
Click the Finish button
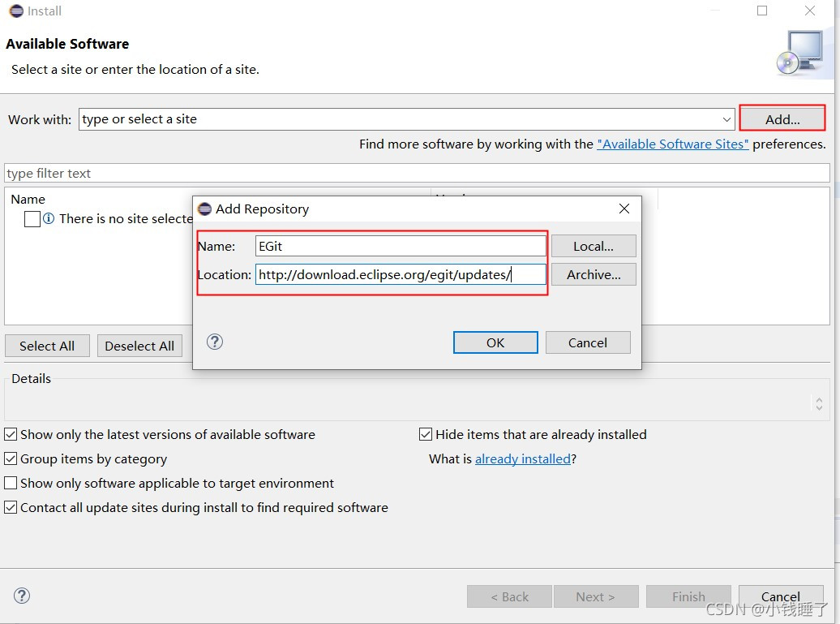point(688,596)
